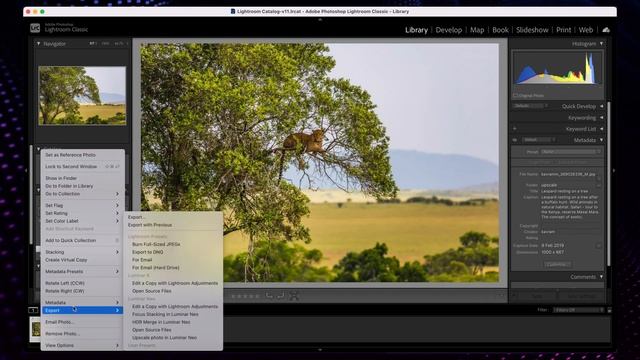
Task: Open the Metadata view Default dropdown
Action: click(539, 140)
